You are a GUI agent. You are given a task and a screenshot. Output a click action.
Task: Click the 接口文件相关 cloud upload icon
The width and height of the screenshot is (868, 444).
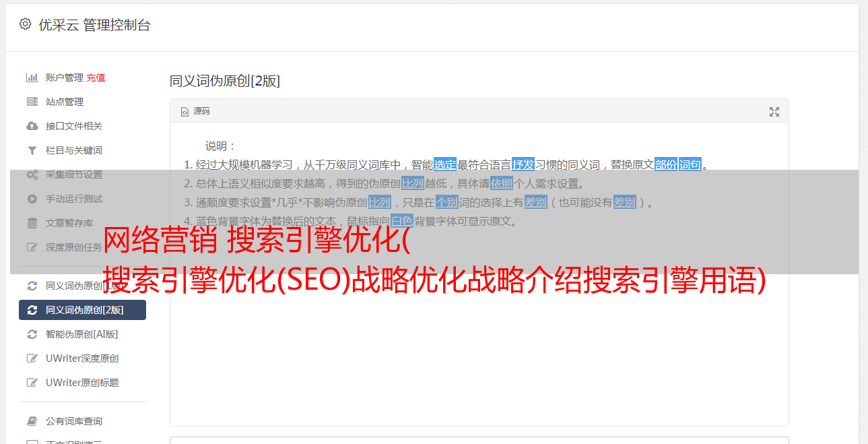click(32, 126)
